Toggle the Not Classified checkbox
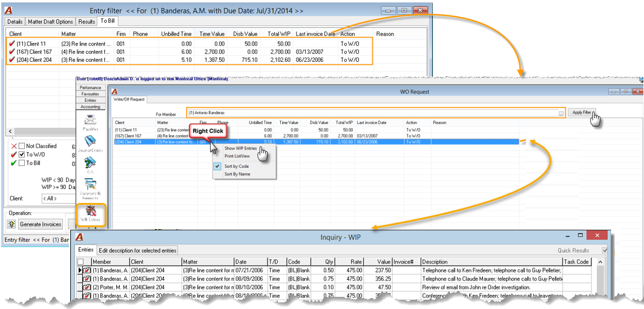The height and width of the screenshot is (309, 644). click(22, 146)
